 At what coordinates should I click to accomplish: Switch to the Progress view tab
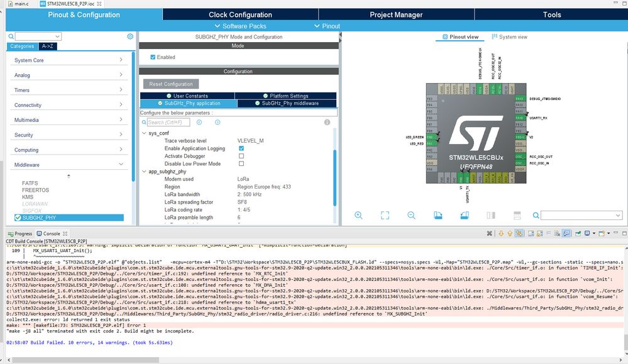(20, 233)
